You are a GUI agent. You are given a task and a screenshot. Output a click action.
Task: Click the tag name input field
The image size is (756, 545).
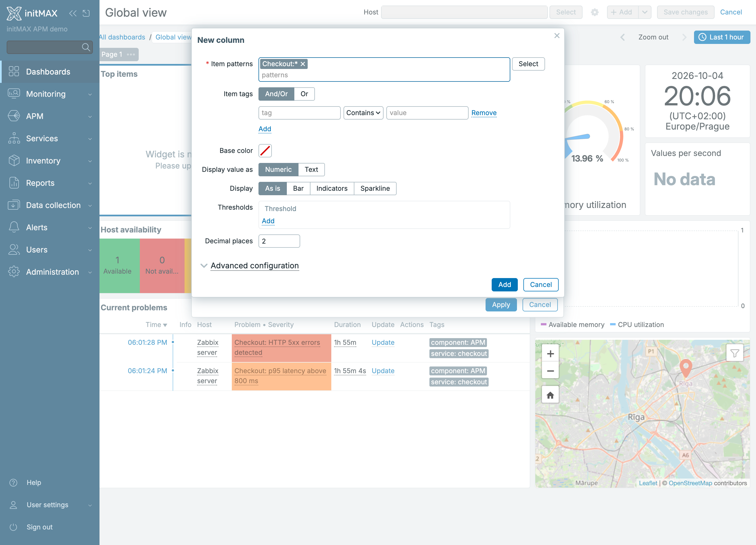pyautogui.click(x=299, y=113)
